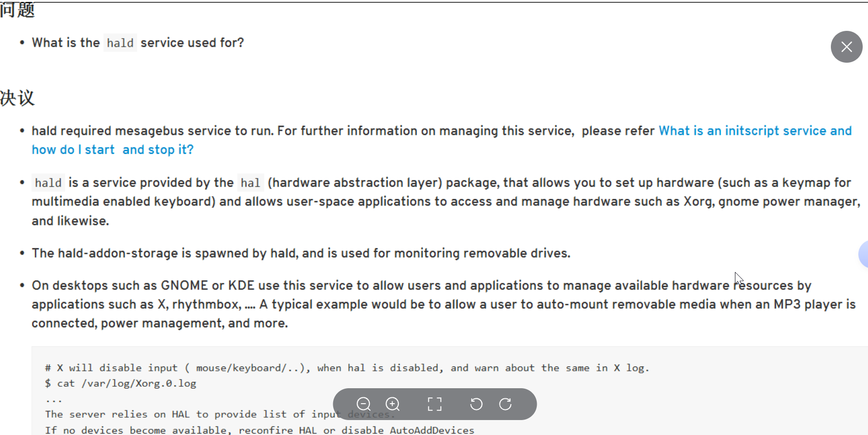
Task: Click the 决议 section heading
Action: (x=17, y=98)
